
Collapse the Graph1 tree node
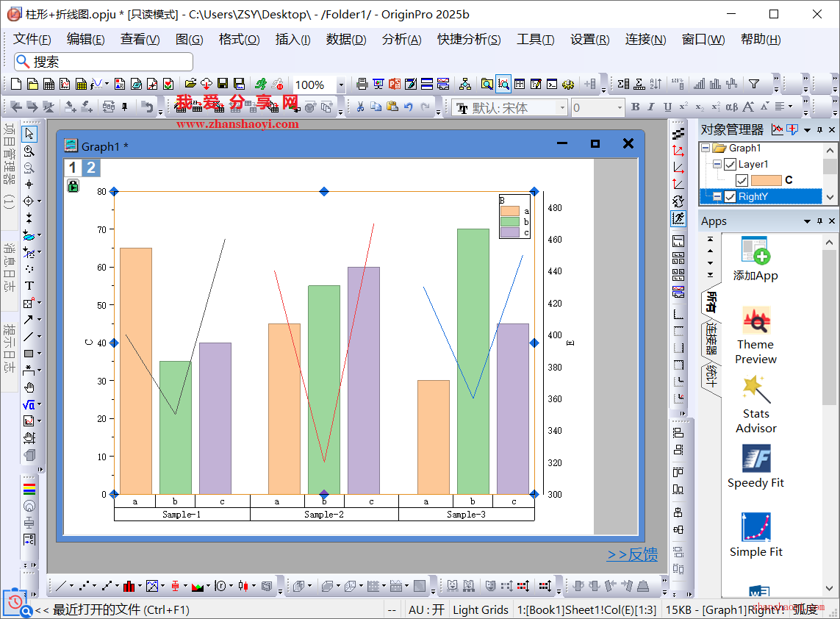(x=706, y=149)
